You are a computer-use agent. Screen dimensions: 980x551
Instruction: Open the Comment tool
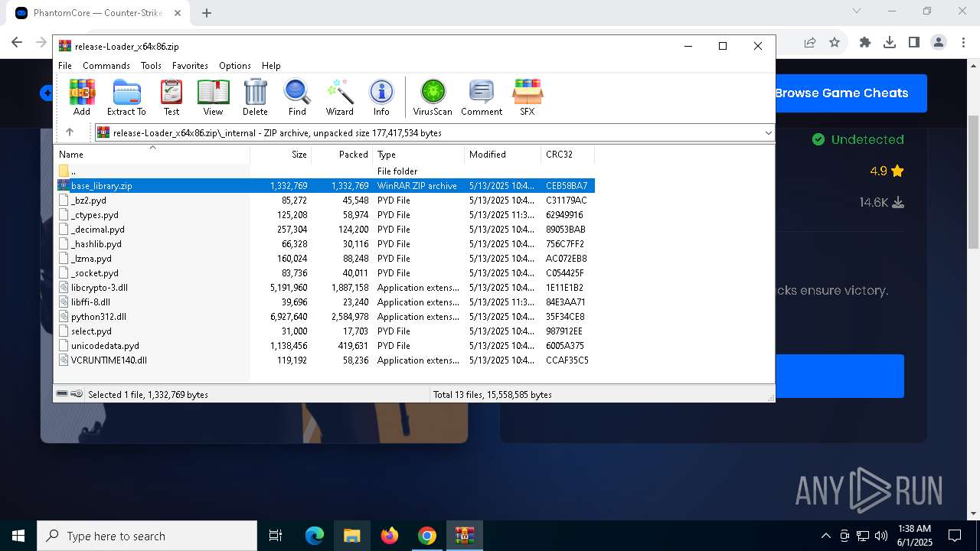482,97
